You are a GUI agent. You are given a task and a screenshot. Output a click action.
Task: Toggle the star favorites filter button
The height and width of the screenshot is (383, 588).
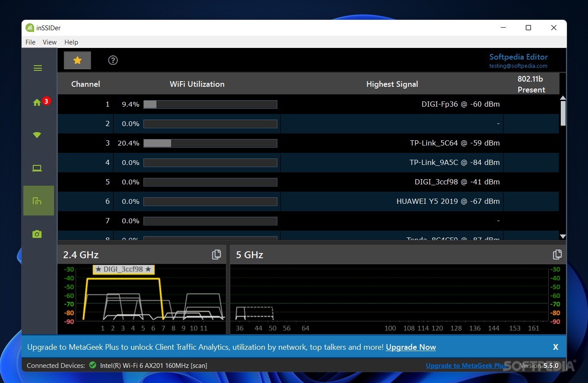77,60
